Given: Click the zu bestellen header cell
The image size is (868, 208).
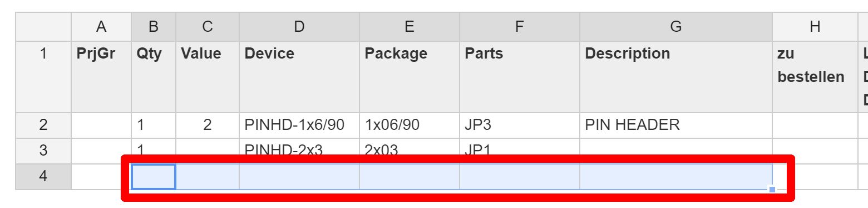Looking at the screenshot, I should click(815, 77).
